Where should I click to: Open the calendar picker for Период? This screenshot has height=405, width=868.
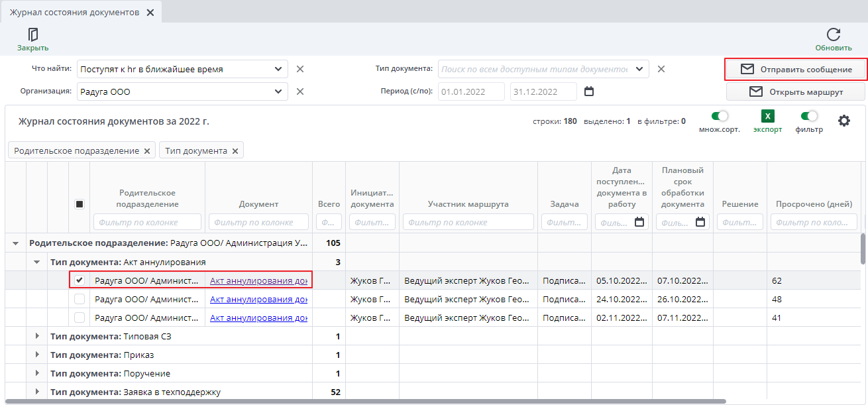point(589,91)
